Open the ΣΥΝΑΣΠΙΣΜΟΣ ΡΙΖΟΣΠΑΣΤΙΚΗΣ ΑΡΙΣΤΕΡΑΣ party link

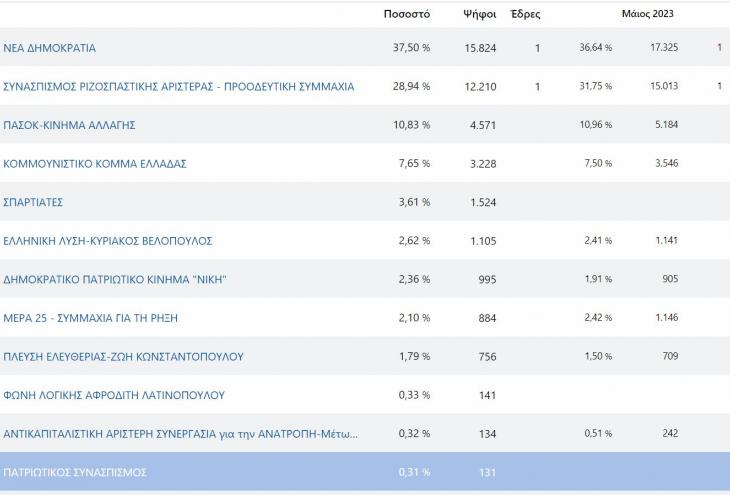[179, 87]
